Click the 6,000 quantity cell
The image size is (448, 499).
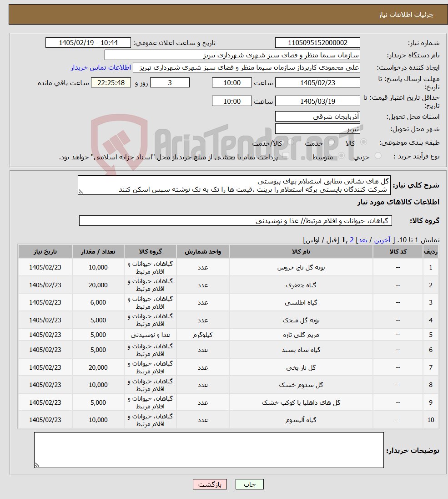coord(98,303)
